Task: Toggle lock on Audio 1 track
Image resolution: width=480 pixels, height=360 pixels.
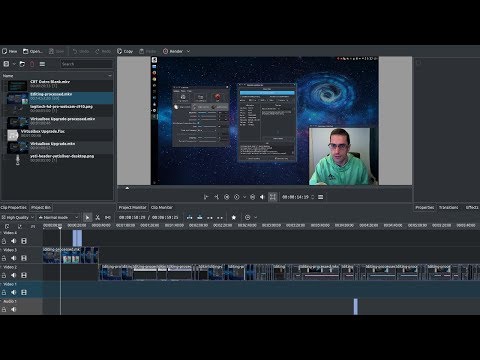Action: 4,309
